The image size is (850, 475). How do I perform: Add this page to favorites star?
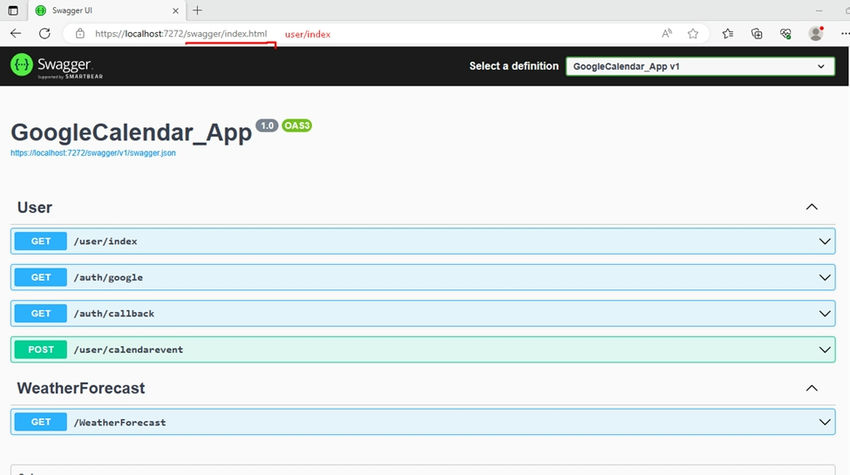click(x=693, y=34)
